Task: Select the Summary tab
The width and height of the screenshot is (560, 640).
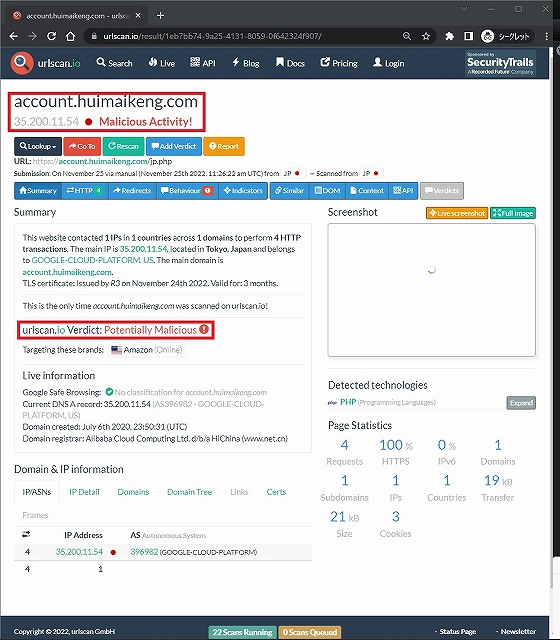Action: 38,191
